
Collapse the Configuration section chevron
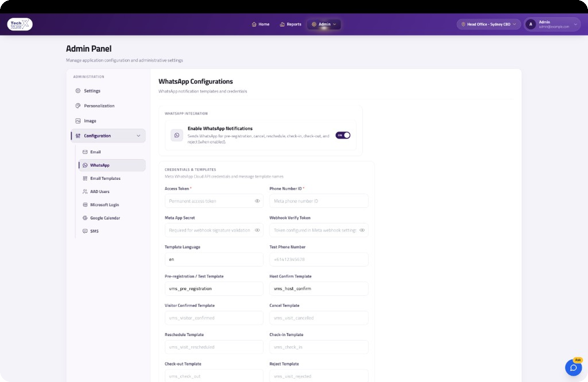(x=139, y=136)
